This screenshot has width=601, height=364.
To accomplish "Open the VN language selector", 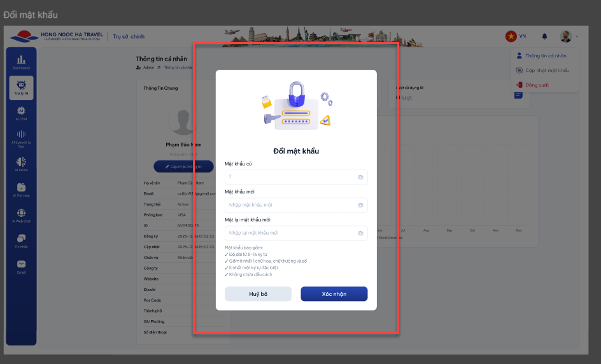I will pyautogui.click(x=516, y=36).
